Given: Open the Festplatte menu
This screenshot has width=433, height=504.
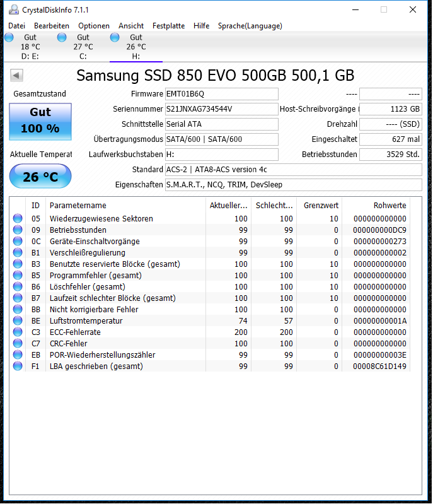Looking at the screenshot, I should 169,26.
